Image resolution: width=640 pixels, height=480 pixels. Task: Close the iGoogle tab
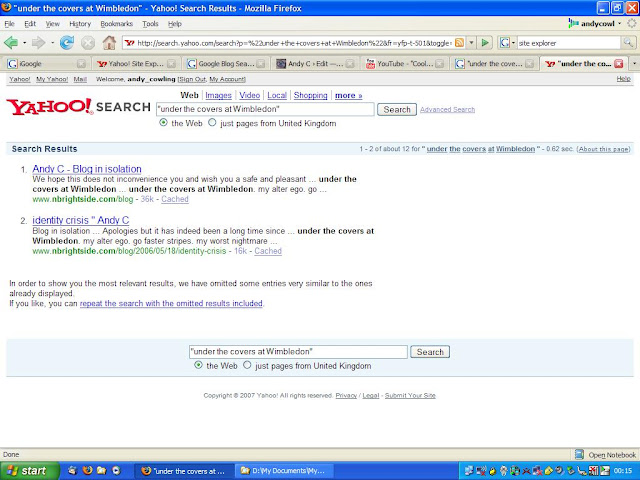[x=81, y=64]
